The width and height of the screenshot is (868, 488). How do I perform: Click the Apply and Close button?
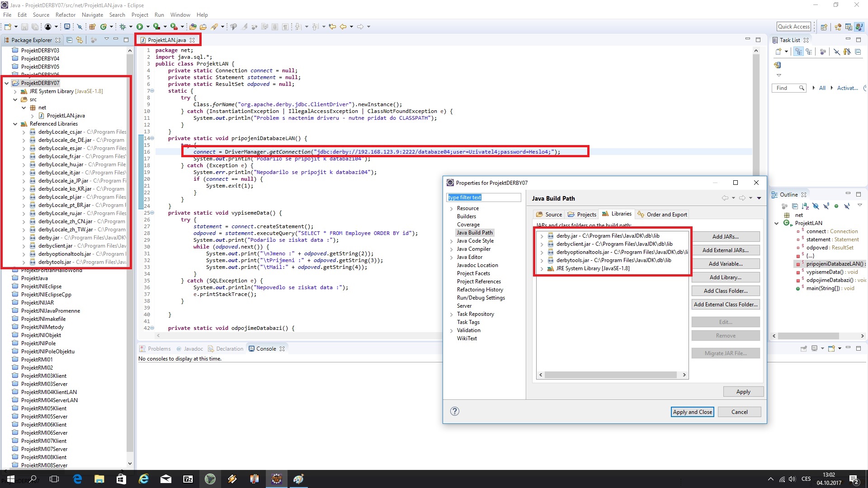(x=692, y=412)
